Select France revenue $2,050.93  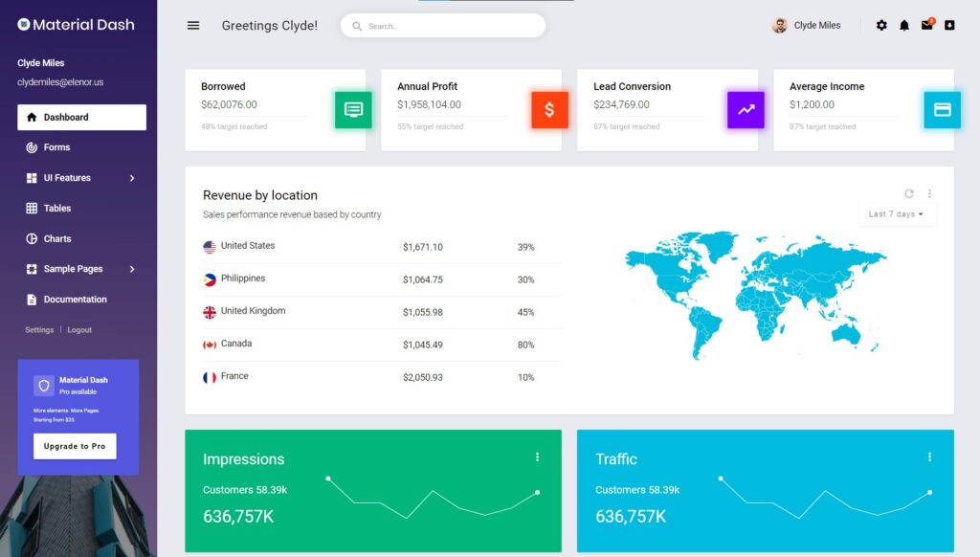(422, 377)
